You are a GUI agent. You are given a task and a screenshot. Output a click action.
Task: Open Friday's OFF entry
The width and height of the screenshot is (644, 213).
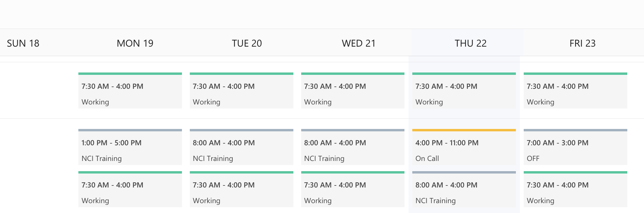575,150
